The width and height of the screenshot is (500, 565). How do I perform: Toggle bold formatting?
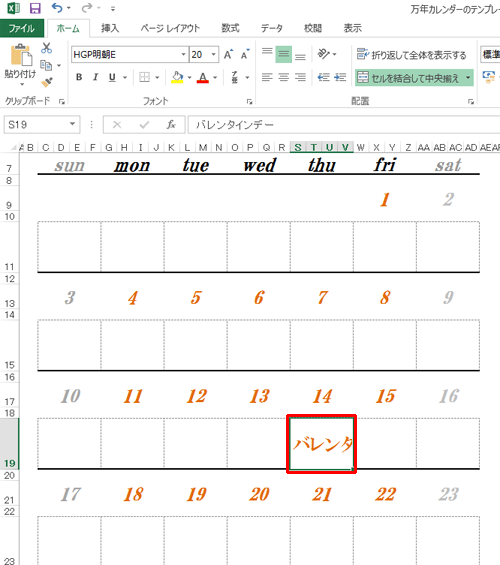pos(79,77)
